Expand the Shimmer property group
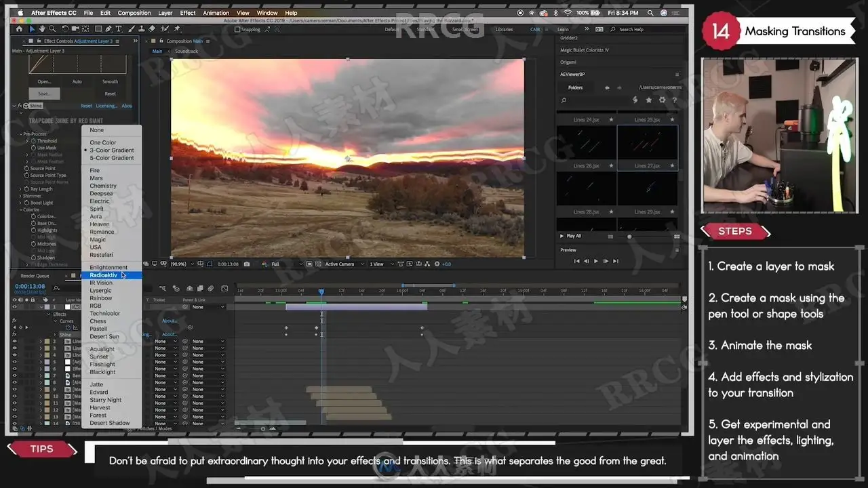This screenshot has height=488, width=868. point(21,196)
